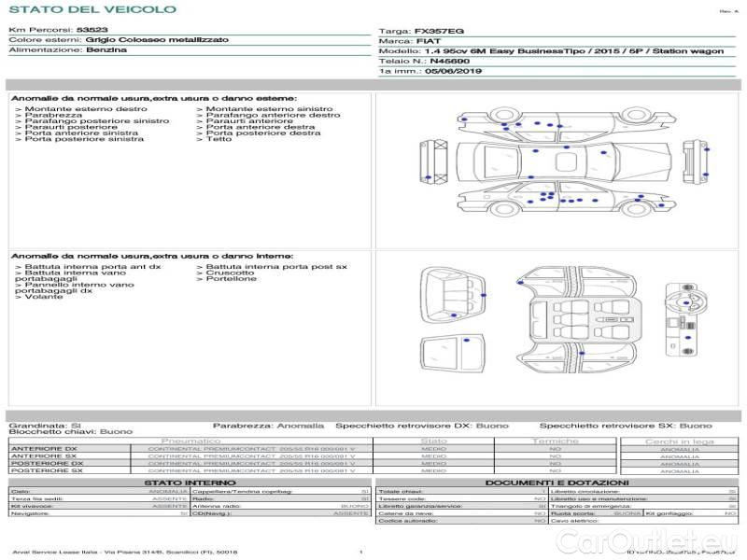Click the blue dot on the interior windshield diagram
Viewport: 747px width, 560px height.
[466, 340]
